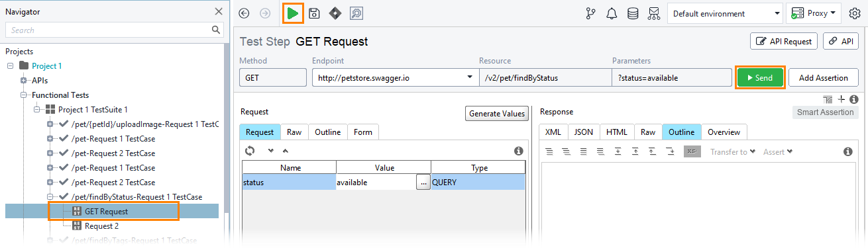The height and width of the screenshot is (248, 868).
Task: Click the ellipsis button beside available value
Action: coord(423,183)
